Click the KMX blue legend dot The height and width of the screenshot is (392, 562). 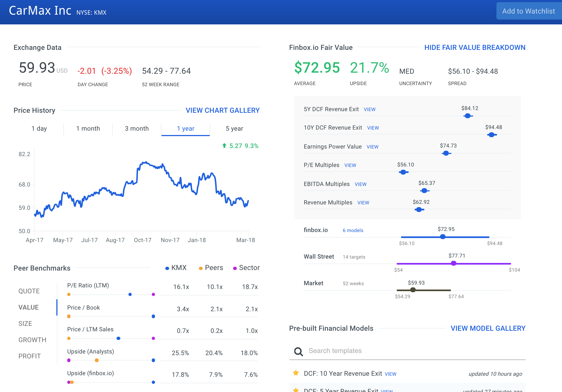pyautogui.click(x=167, y=268)
